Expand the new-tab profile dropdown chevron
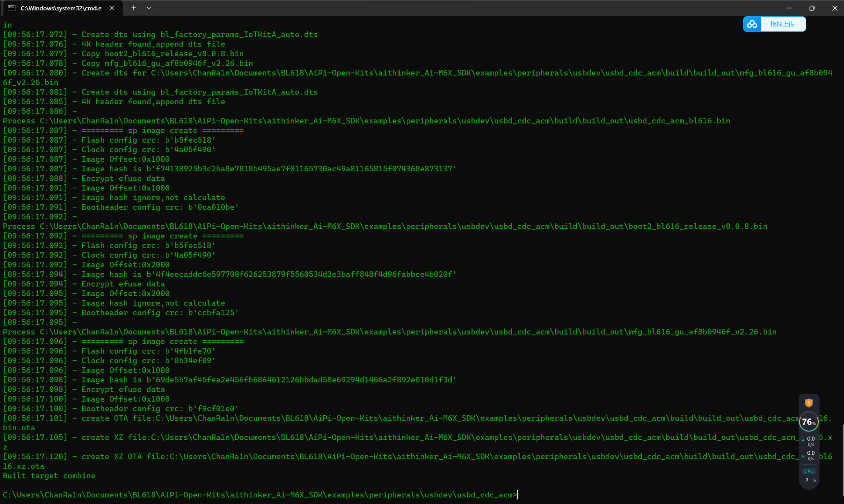844x504 pixels. tap(149, 8)
